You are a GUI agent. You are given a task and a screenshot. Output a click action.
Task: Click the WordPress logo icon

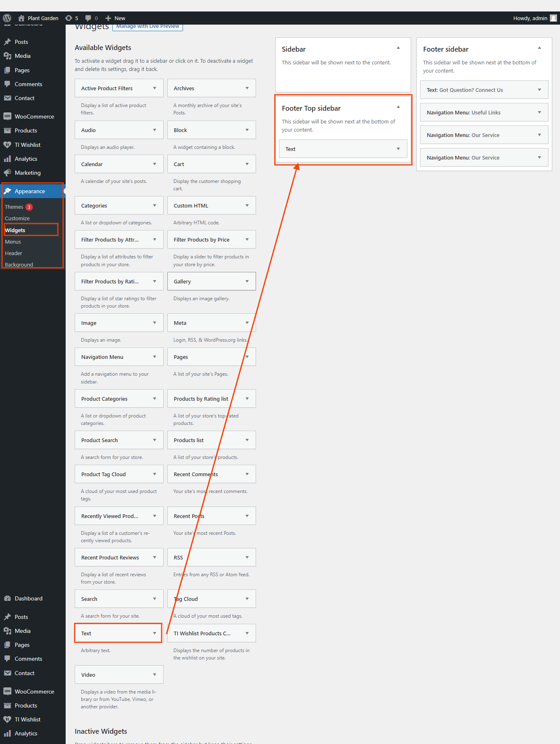pos(7,18)
